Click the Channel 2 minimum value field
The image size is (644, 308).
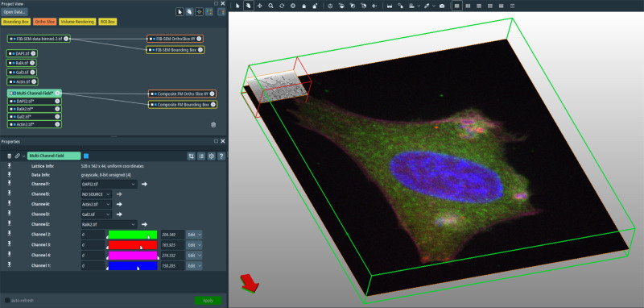[93, 235]
